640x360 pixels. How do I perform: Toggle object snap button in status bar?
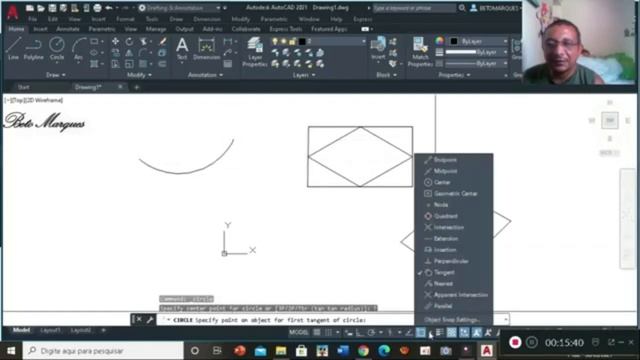(x=420, y=333)
